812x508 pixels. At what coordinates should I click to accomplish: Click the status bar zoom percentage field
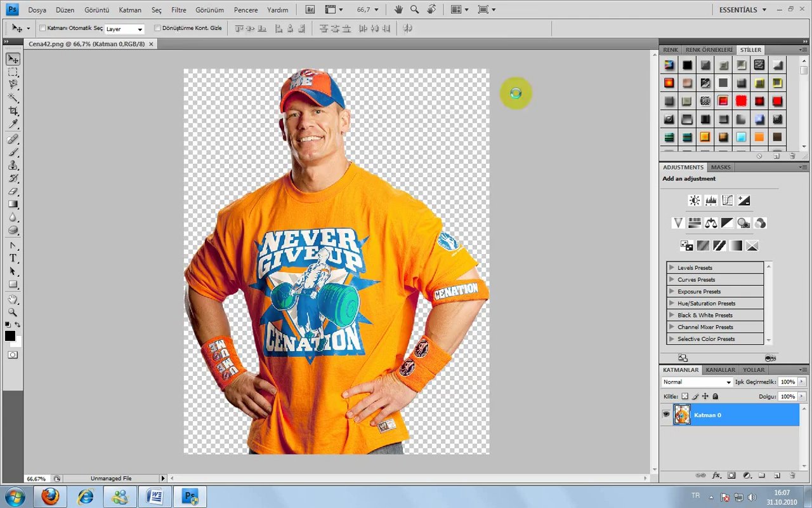(x=36, y=479)
